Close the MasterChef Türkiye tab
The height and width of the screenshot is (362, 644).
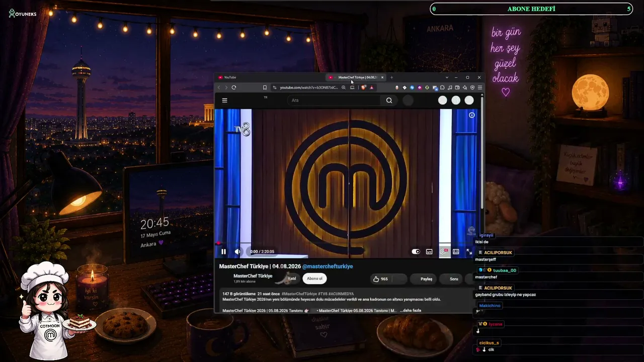(382, 77)
